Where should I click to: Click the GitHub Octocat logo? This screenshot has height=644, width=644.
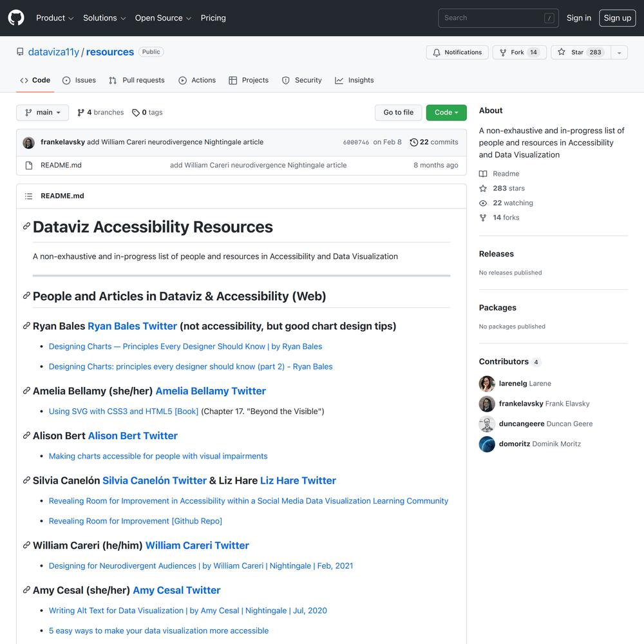click(16, 17)
